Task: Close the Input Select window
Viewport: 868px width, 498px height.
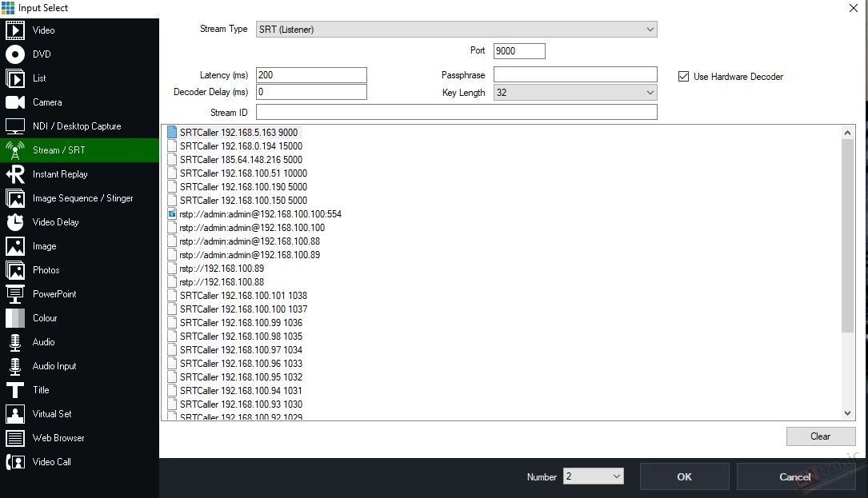Action: pyautogui.click(x=853, y=8)
